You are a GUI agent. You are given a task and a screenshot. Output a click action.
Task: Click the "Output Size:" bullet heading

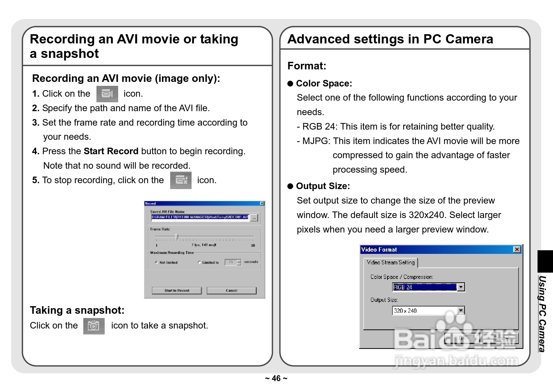pyautogui.click(x=323, y=186)
